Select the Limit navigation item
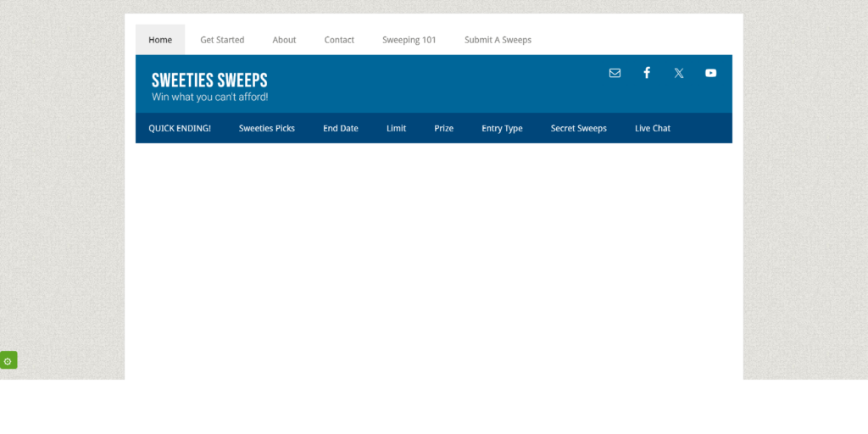This screenshot has width=868, height=434. pyautogui.click(x=397, y=129)
